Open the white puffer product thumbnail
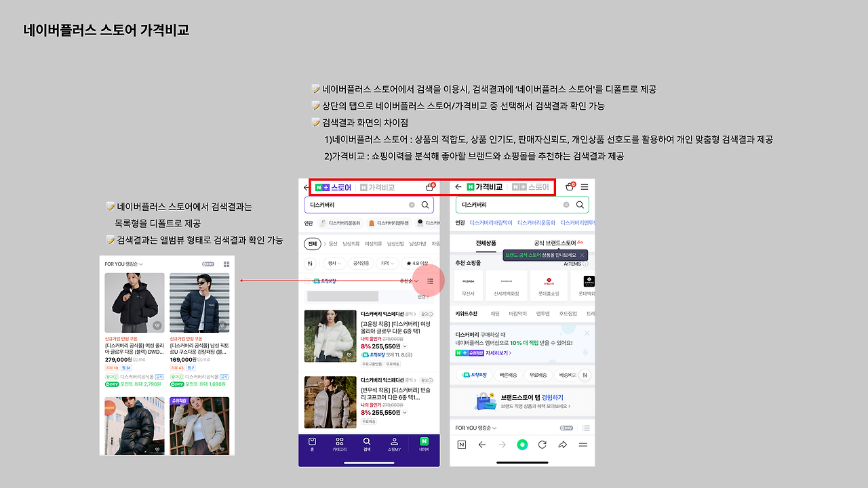The height and width of the screenshot is (488, 868). pos(330,336)
